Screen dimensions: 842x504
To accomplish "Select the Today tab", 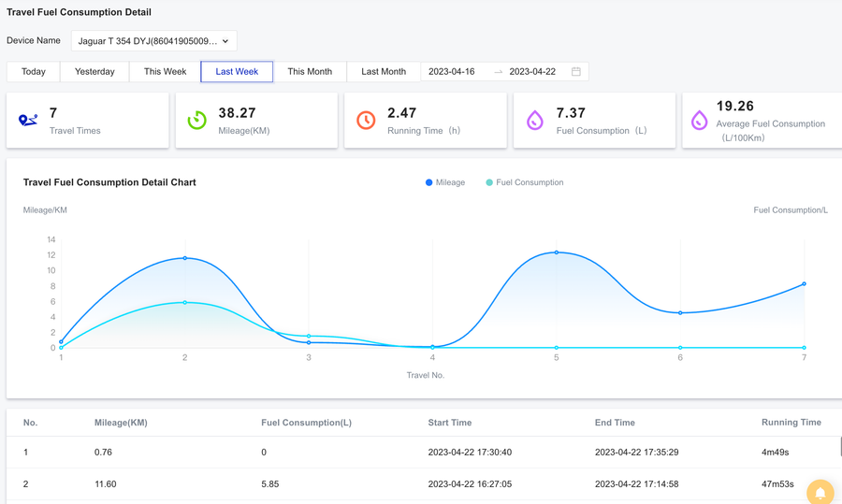I will pyautogui.click(x=34, y=72).
